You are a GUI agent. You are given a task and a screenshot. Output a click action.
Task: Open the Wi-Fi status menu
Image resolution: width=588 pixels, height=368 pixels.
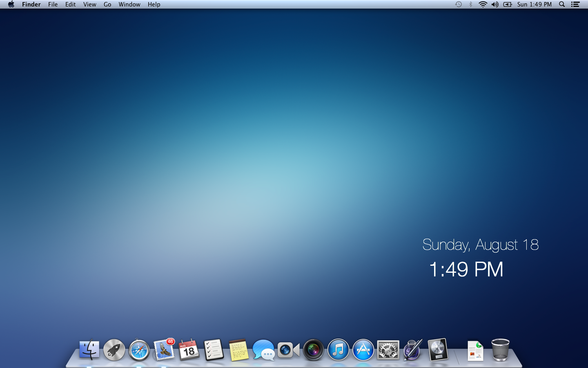(483, 4)
